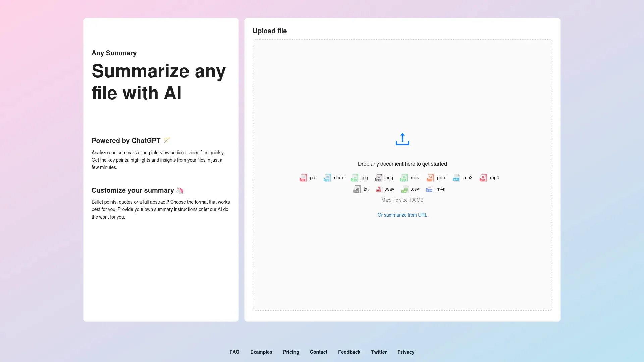Open the Or summarize from URL link

coord(402,215)
